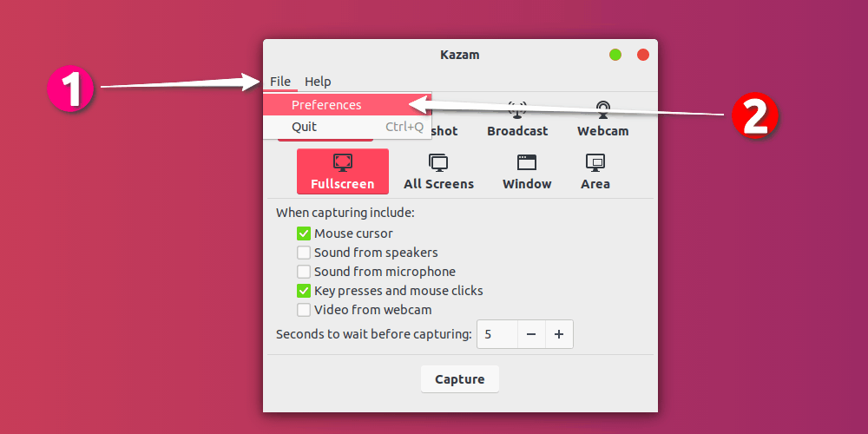Image resolution: width=868 pixels, height=434 pixels.
Task: Select Fullscreen capture mode
Action: pyautogui.click(x=343, y=172)
